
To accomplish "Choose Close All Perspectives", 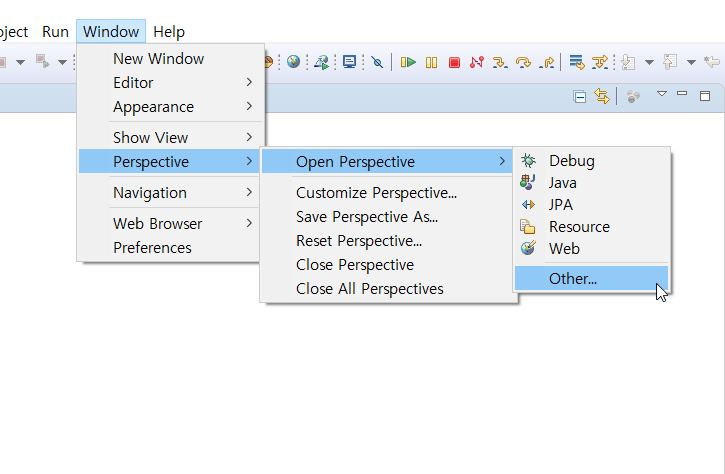I will tap(387, 289).
